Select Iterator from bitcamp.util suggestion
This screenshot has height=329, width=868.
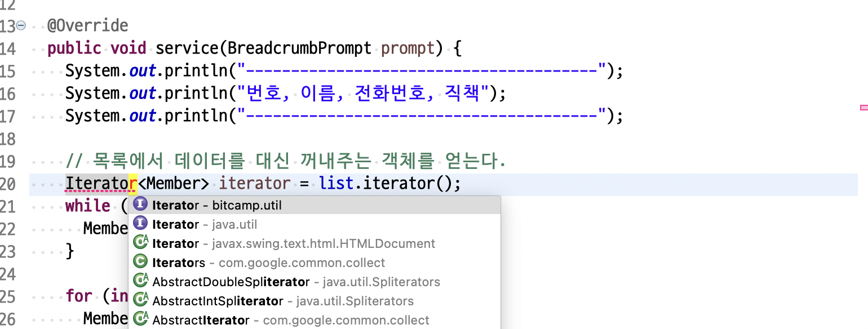point(315,206)
